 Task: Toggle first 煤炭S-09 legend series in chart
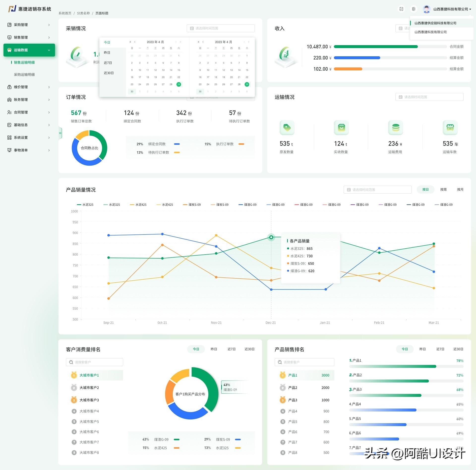tap(192, 205)
